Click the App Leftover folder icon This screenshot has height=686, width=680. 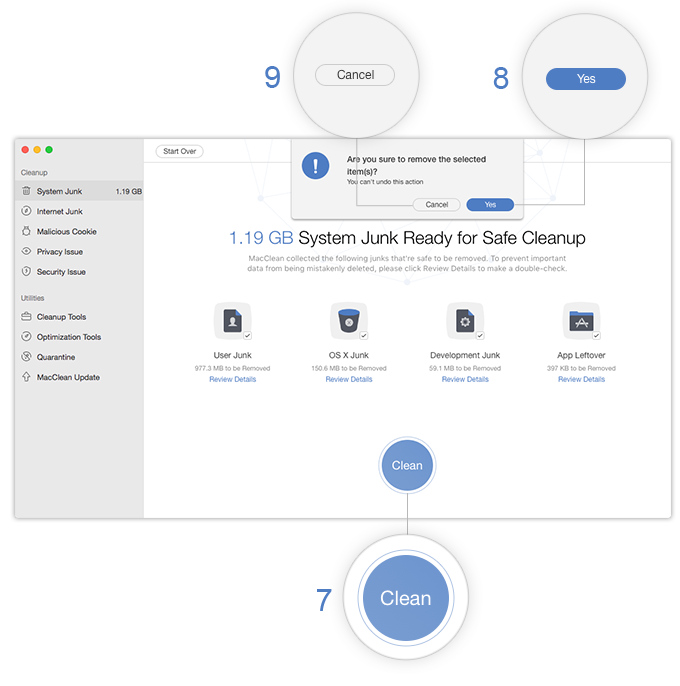click(580, 320)
